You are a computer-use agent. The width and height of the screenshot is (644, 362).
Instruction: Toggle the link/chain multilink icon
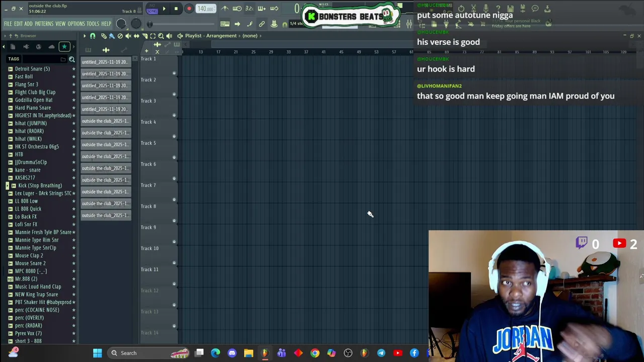click(262, 24)
